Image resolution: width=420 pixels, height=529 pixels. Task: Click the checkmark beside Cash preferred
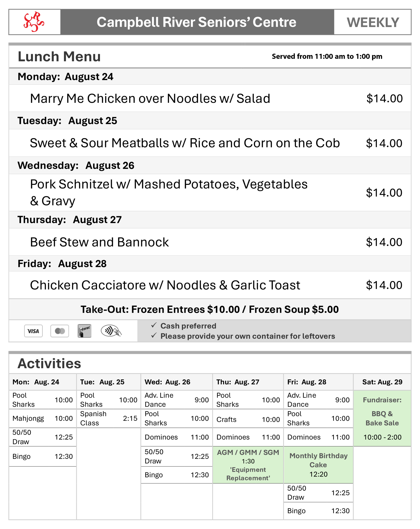[x=154, y=325]
